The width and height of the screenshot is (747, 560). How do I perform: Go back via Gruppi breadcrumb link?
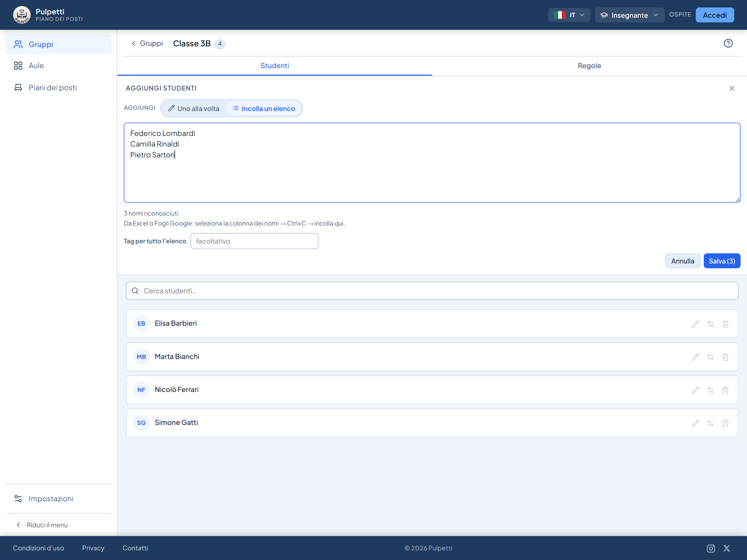coord(147,44)
